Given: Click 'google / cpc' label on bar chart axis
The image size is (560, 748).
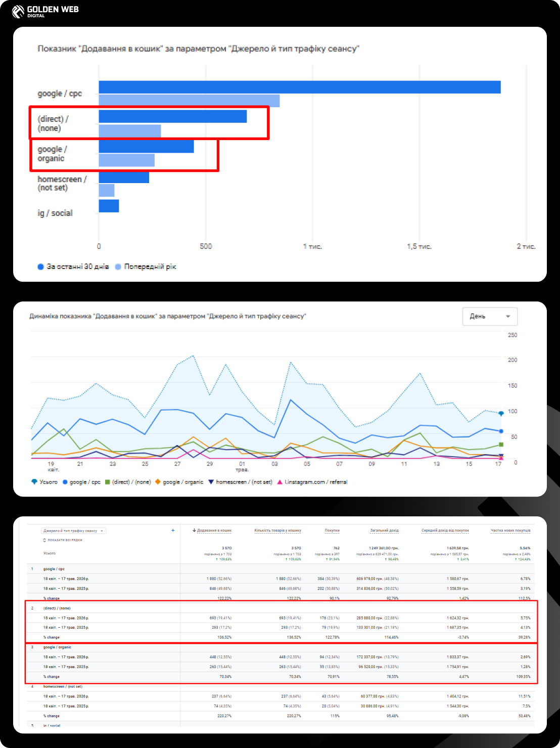Looking at the screenshot, I should click(x=60, y=94).
